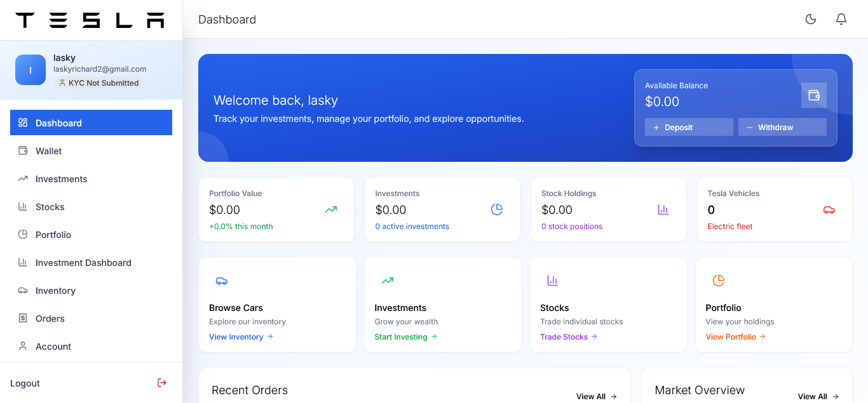Go to Stocks in the sidebar menu
The height and width of the screenshot is (403, 868).
click(50, 207)
